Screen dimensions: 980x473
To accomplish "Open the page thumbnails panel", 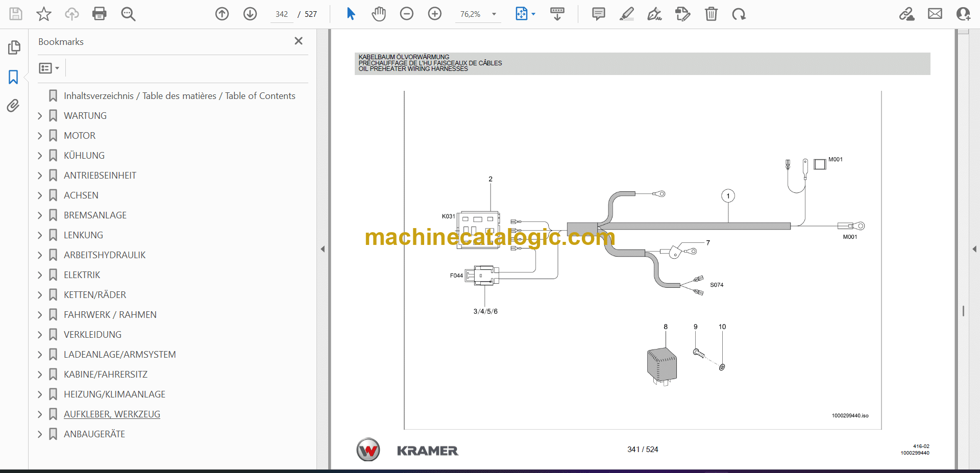I will coord(14,47).
